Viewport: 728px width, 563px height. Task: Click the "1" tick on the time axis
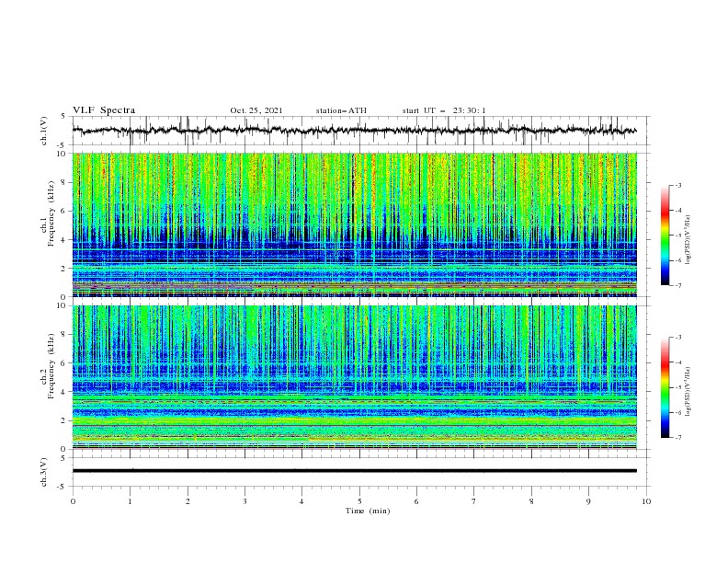click(x=130, y=501)
